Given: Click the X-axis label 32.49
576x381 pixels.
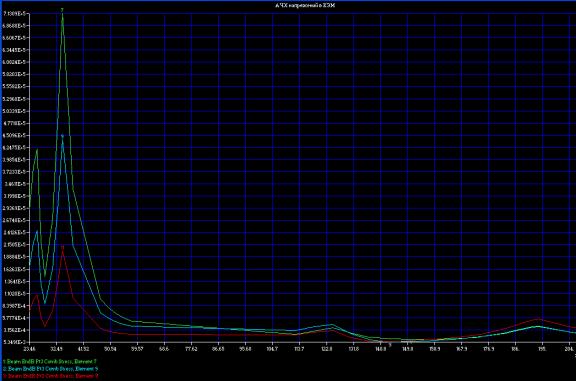Looking at the screenshot, I should point(57,348).
